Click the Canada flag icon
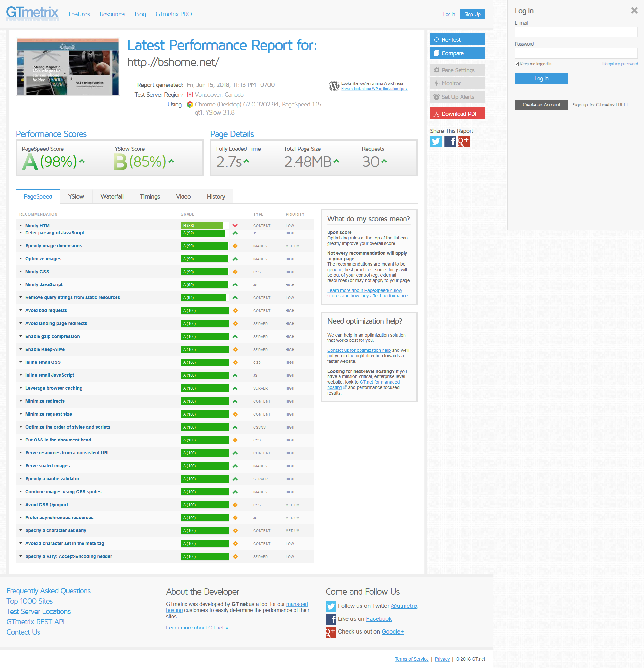The width and height of the screenshot is (644, 668). (190, 95)
